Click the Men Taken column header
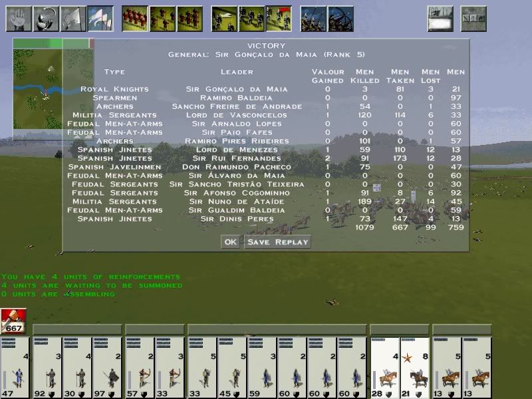 click(x=400, y=76)
